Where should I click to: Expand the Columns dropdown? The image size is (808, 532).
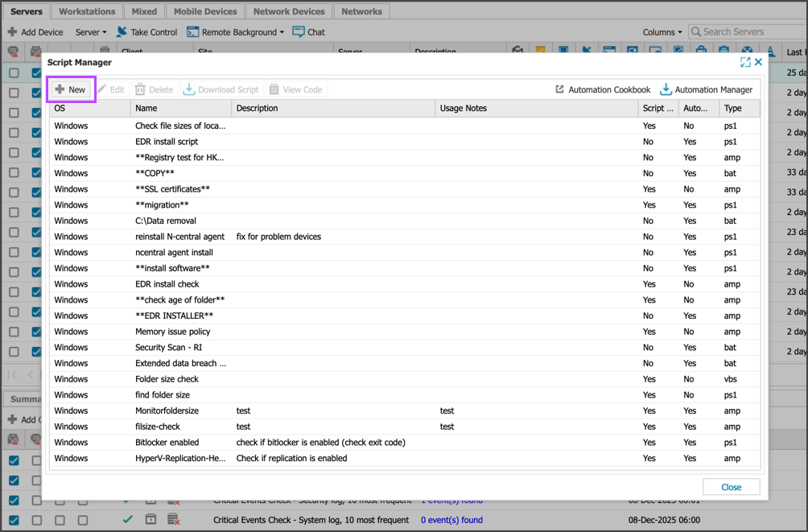tap(662, 32)
